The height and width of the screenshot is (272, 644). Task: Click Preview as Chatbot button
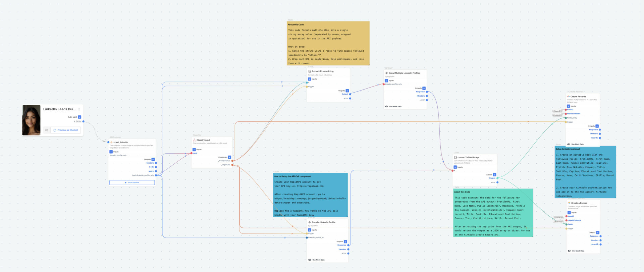tap(66, 130)
